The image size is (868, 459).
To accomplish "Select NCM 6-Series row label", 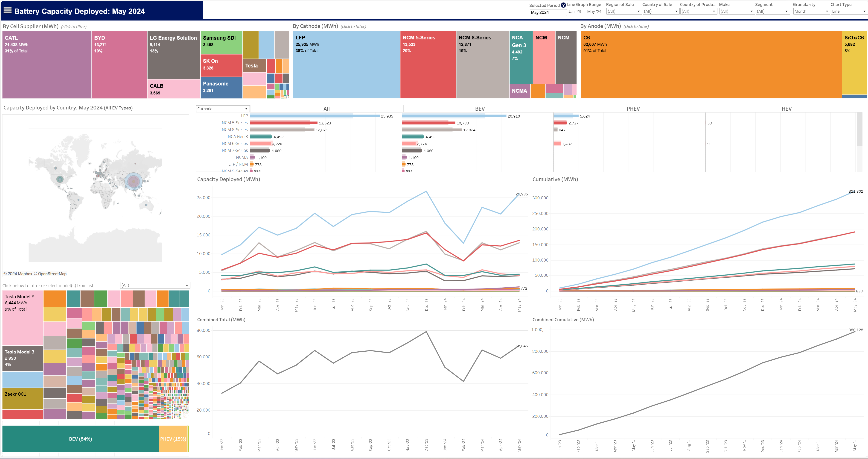I will tap(235, 143).
